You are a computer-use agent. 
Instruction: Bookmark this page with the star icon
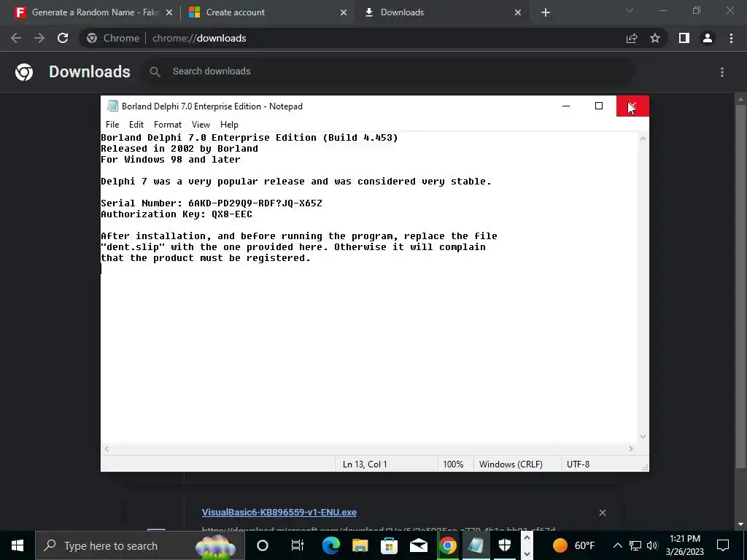coord(655,38)
